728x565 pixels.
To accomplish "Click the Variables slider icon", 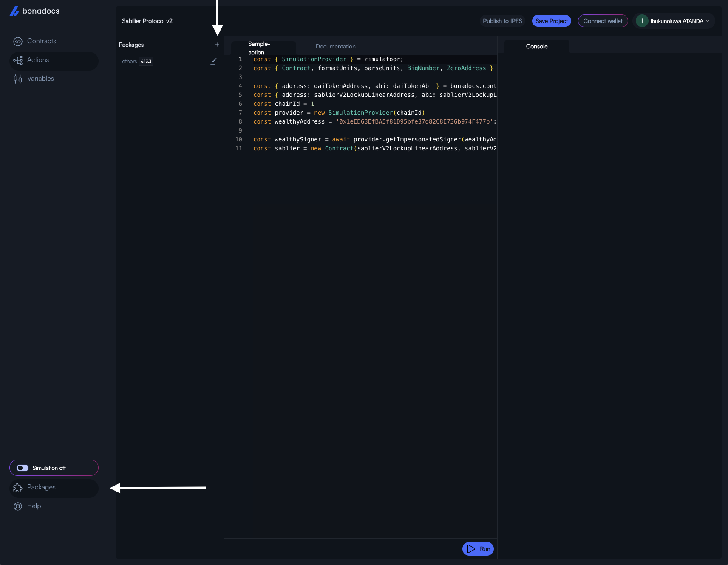I will click(x=18, y=79).
